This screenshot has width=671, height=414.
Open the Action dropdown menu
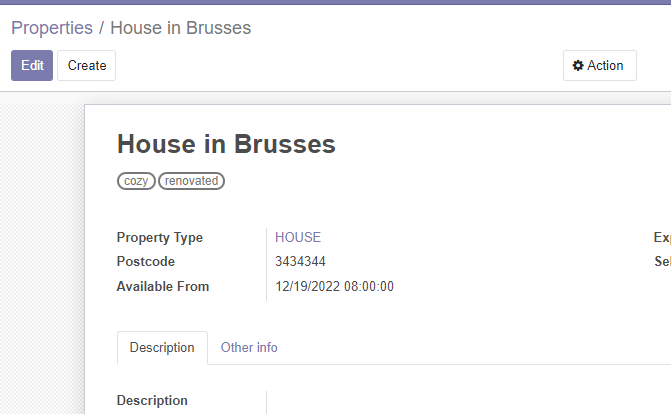pos(600,66)
